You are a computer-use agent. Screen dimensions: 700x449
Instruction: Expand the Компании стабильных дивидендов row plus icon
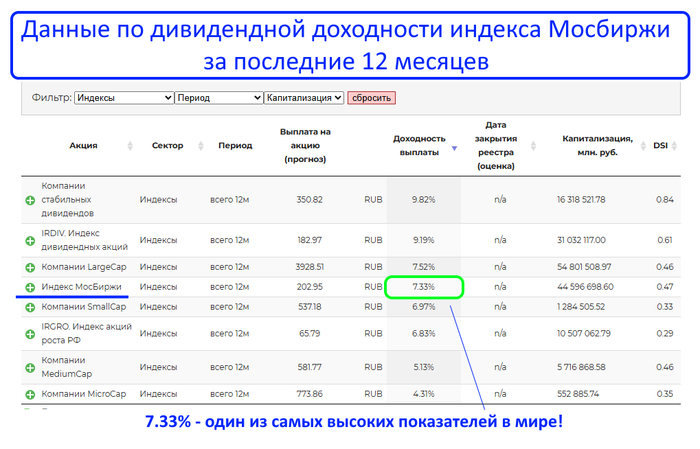pos(30,200)
